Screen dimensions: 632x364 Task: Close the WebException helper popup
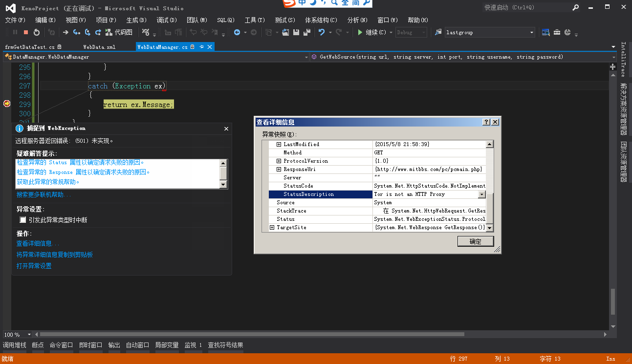click(226, 129)
